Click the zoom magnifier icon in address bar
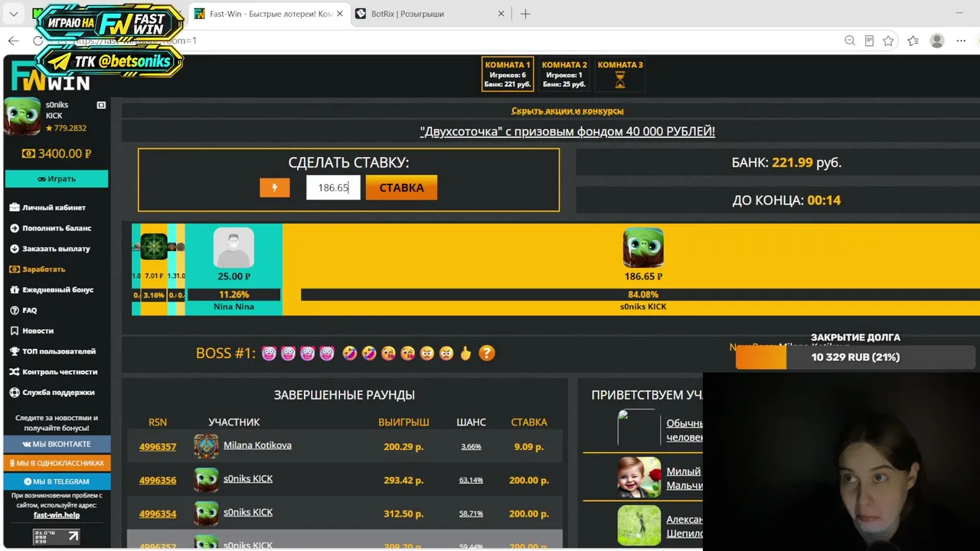 (850, 41)
